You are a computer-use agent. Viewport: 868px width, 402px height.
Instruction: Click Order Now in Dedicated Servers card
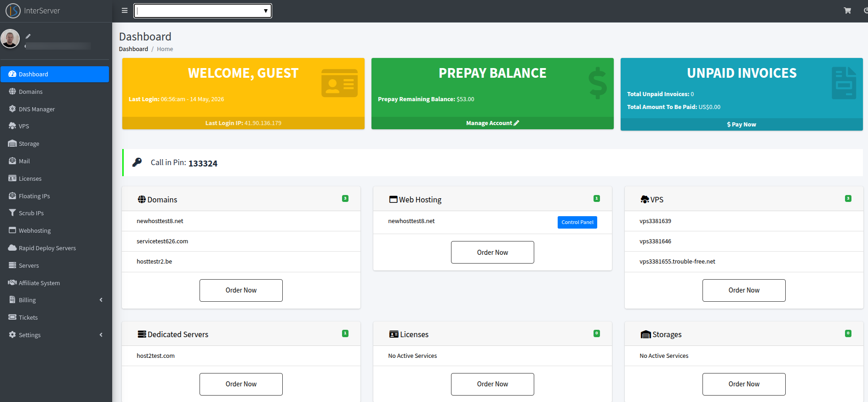tap(241, 384)
